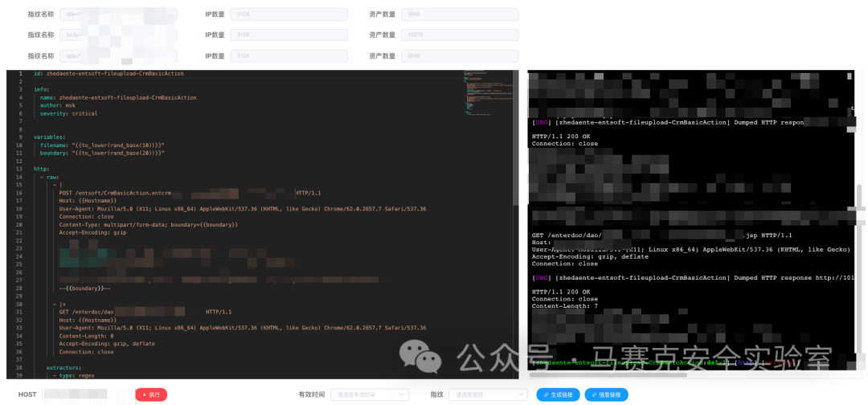This screenshot has width=868, height=405.
Task: Click the 'author: msk' line
Action: pyautogui.click(x=58, y=105)
